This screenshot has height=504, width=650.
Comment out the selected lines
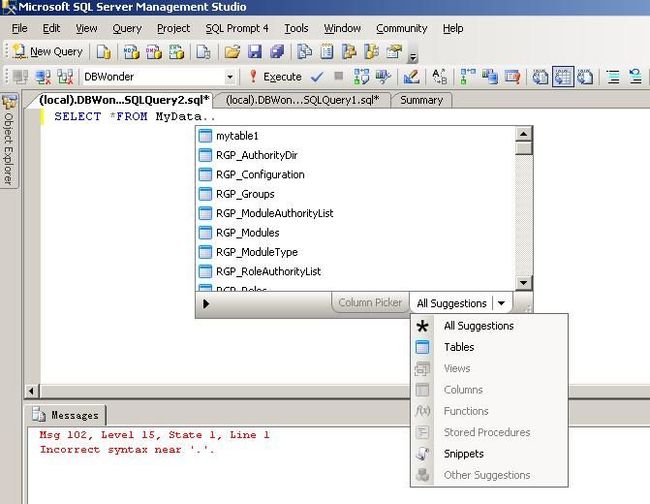[x=613, y=77]
